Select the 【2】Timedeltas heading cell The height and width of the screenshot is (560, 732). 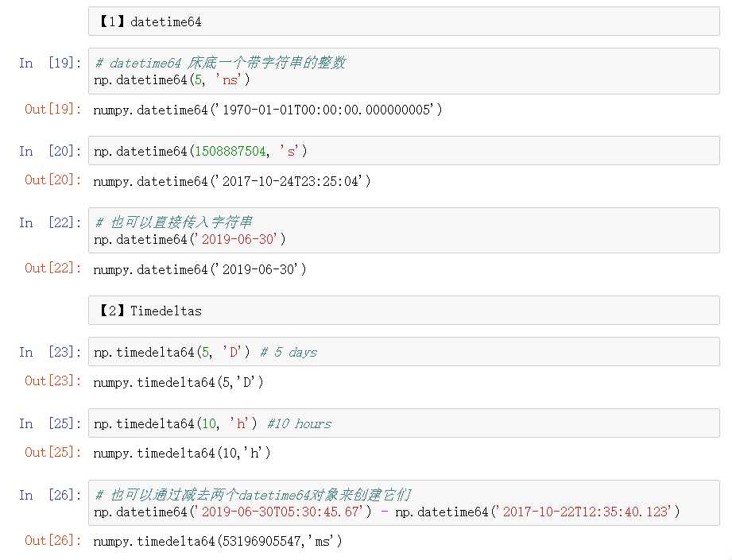pos(404,311)
